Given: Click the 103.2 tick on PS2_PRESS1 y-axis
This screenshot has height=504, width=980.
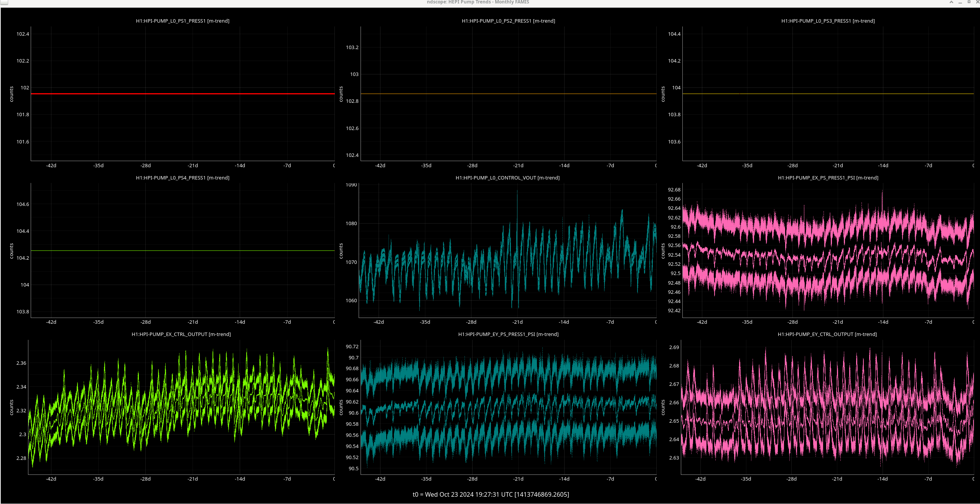Looking at the screenshot, I should pos(352,47).
